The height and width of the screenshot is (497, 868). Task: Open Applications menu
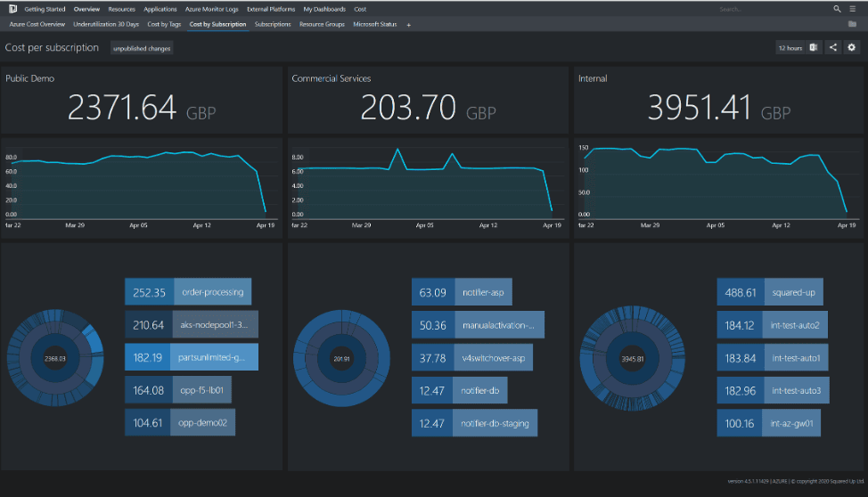point(160,9)
